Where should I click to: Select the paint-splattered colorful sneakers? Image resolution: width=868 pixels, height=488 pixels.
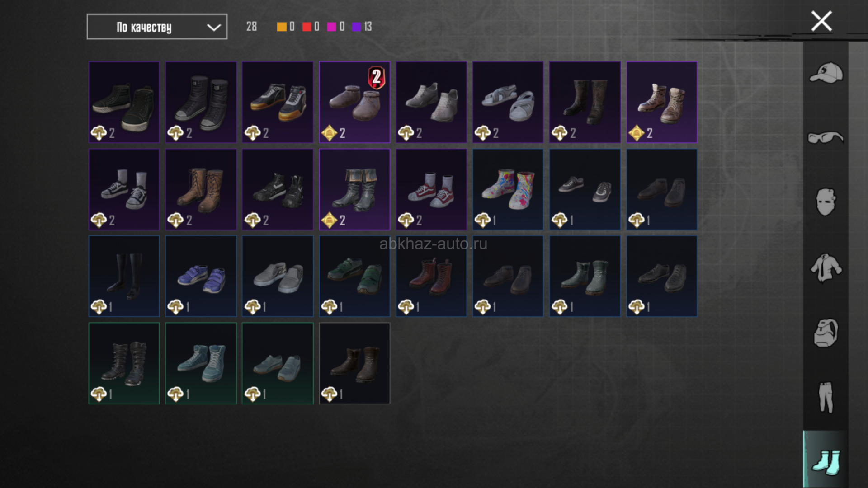coord(508,189)
